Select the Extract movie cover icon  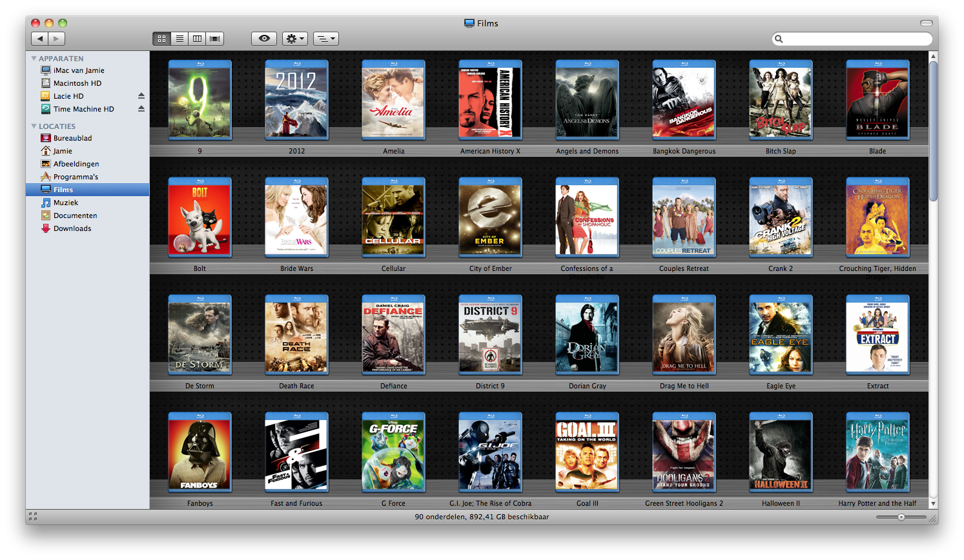click(877, 335)
